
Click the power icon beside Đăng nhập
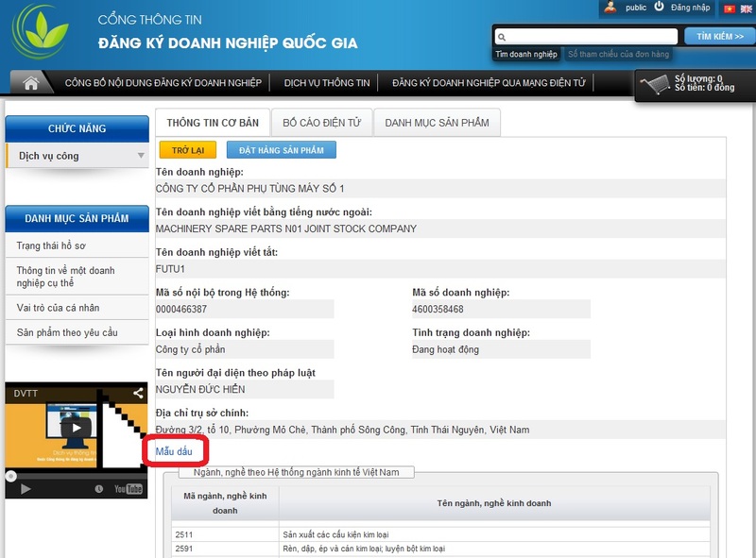(659, 7)
